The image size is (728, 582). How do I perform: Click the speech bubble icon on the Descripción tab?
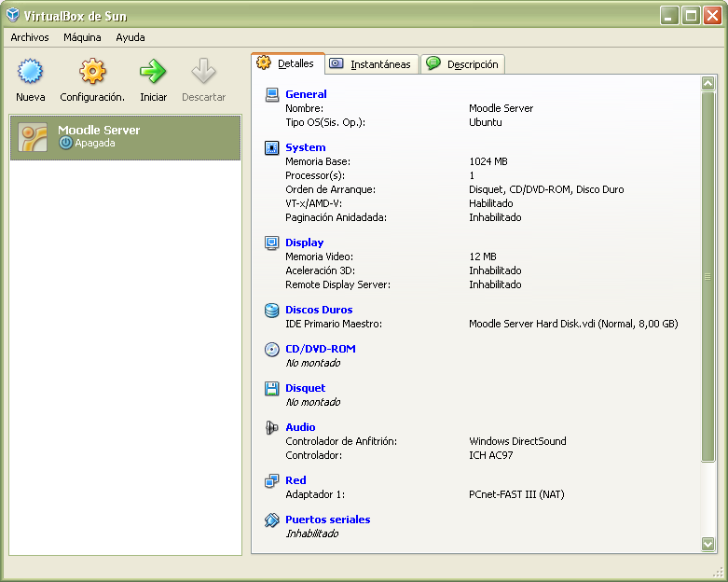[x=433, y=63]
